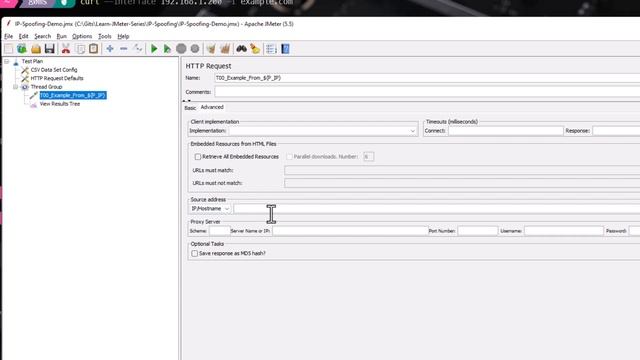This screenshot has width=640, height=360.
Task: Click the Clear All double broom icon
Action: [x=225, y=49]
